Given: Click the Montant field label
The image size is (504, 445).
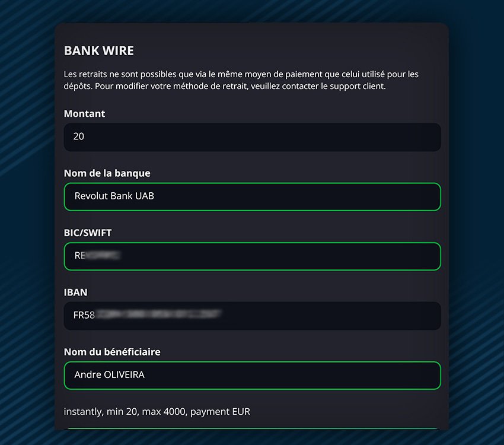Looking at the screenshot, I should point(84,113).
